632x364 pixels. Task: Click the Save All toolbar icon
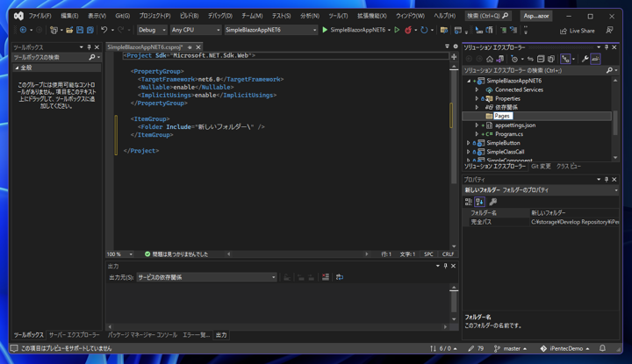coord(90,30)
